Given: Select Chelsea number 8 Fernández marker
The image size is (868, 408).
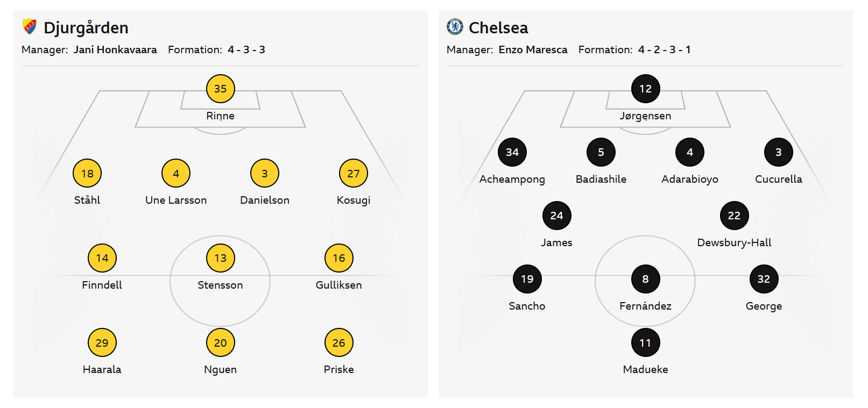Looking at the screenshot, I should [x=645, y=279].
